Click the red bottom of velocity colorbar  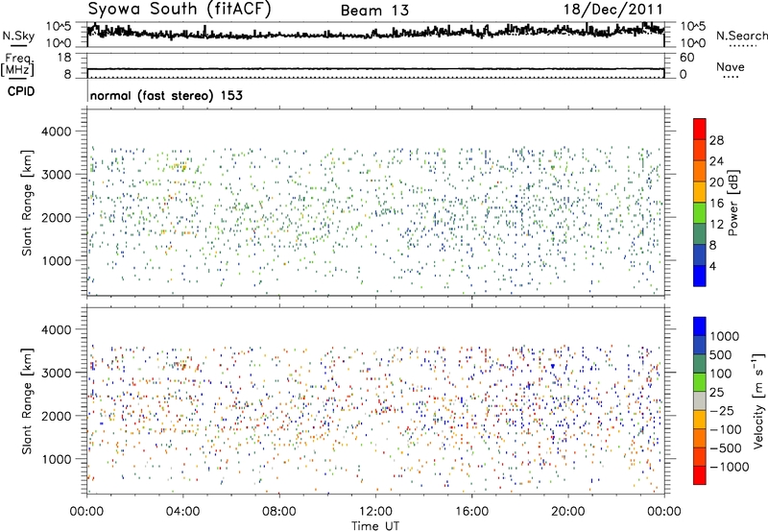(x=700, y=475)
